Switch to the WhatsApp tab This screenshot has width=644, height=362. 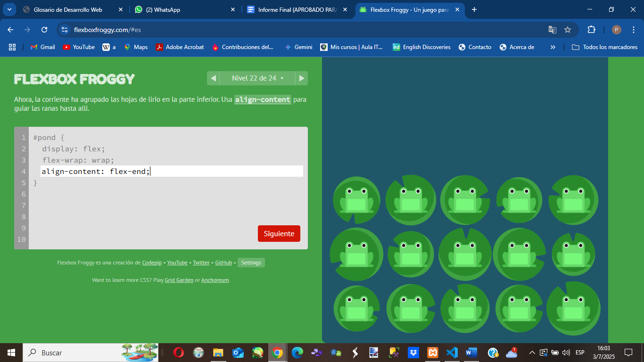(x=184, y=9)
